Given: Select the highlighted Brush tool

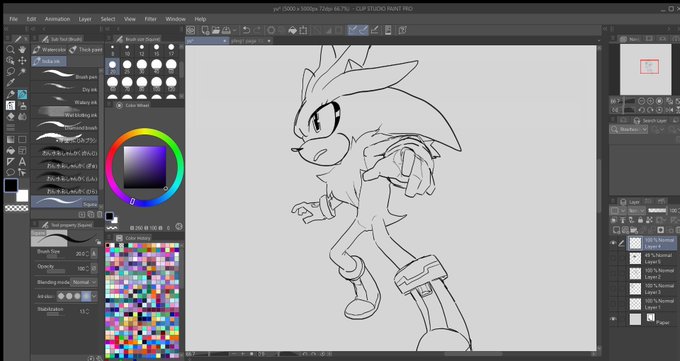Looking at the screenshot, I should click(x=22, y=94).
